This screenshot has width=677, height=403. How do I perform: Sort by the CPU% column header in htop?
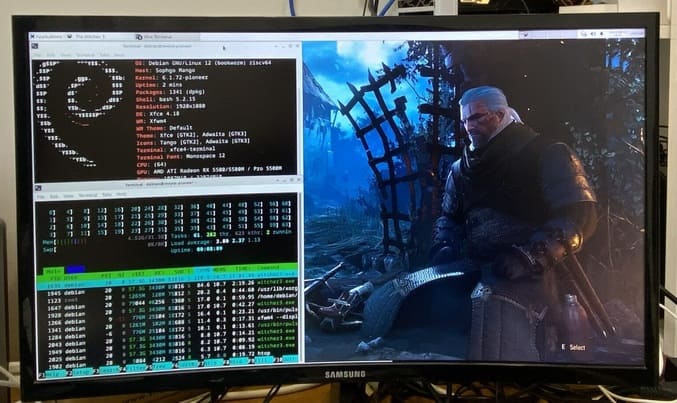[x=203, y=270]
